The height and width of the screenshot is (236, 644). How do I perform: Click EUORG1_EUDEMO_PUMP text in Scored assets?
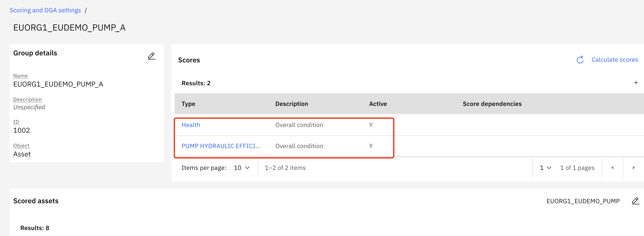pyautogui.click(x=583, y=201)
